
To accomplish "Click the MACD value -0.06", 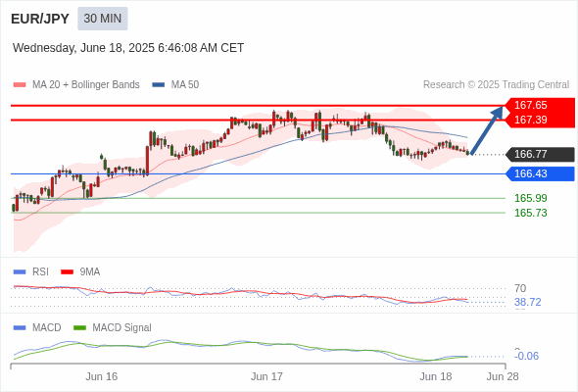I will [527, 356].
